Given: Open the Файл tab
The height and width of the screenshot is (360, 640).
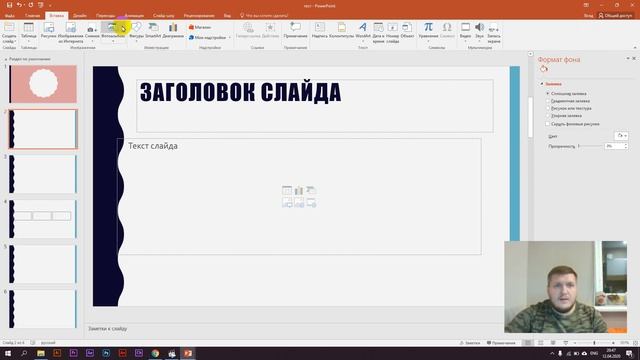Looking at the screenshot, I should 10,16.
